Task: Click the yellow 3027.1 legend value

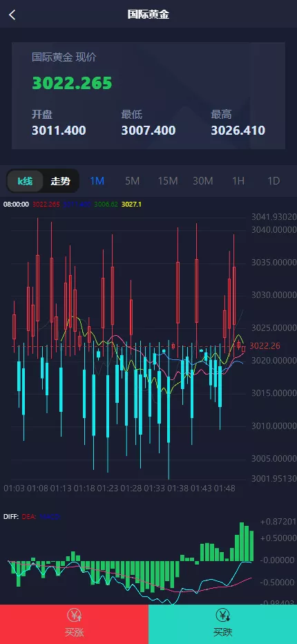Action: (131, 204)
